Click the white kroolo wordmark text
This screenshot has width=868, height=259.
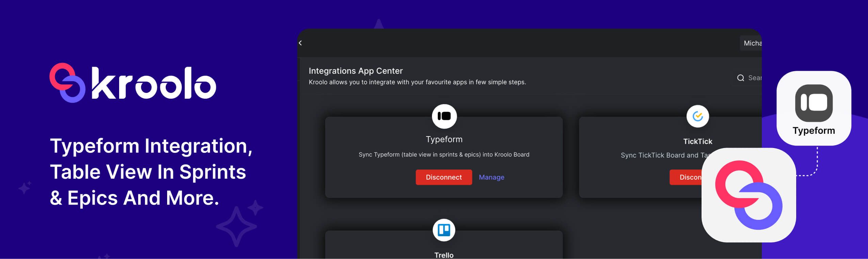coord(154,83)
